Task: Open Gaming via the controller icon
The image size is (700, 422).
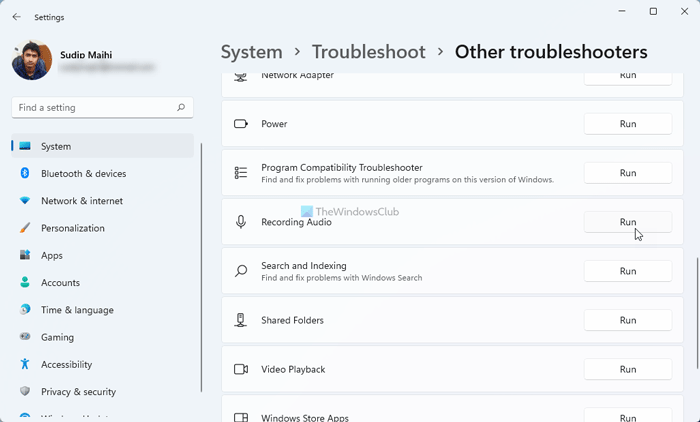Action: click(x=25, y=338)
